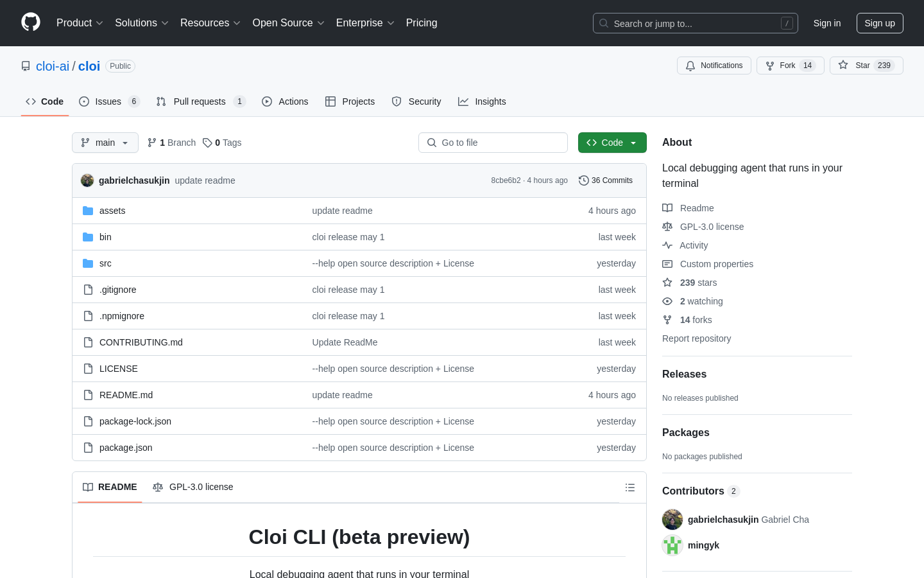This screenshot has width=924, height=578.
Task: Open the GitHub home logo
Action: click(31, 22)
